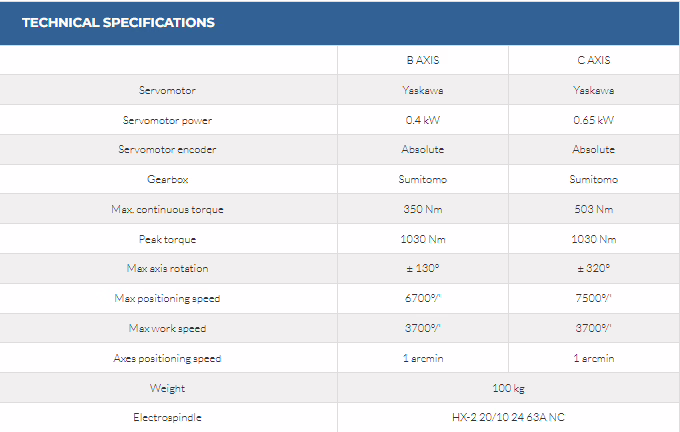Click the Max work speed label
This screenshot has height=432, width=680.
(167, 328)
